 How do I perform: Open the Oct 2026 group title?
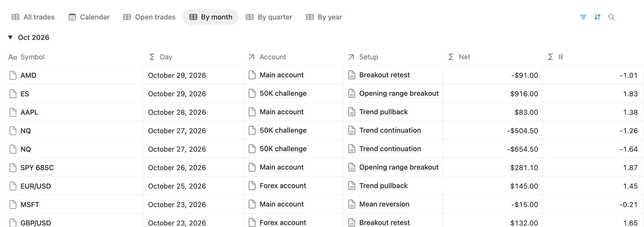tap(33, 37)
